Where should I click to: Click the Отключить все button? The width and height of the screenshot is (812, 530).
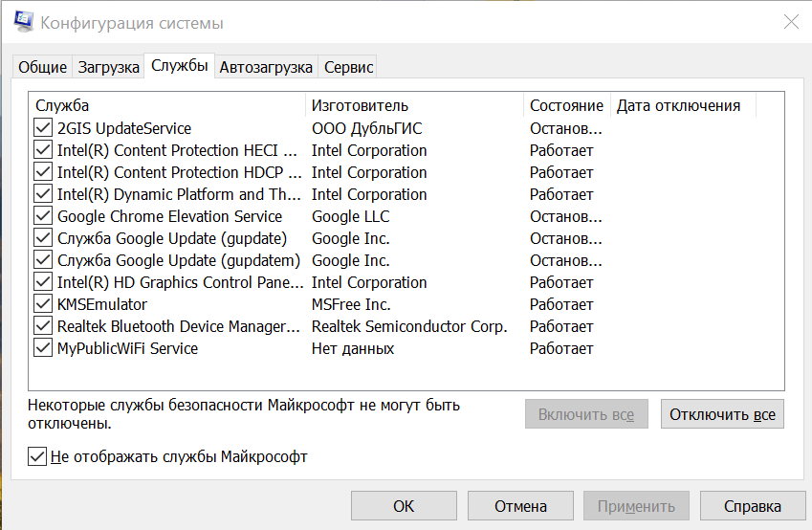point(722,414)
